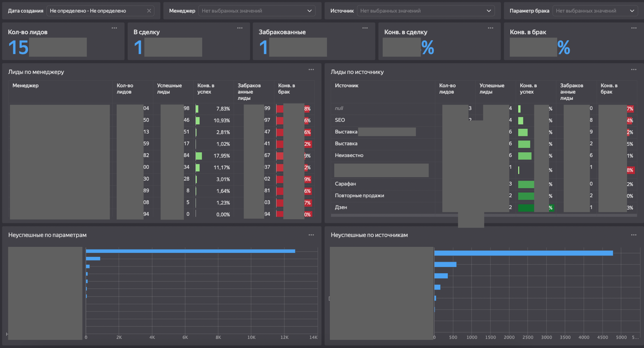644x348 pixels.
Task: Click the longest bar in Неуспешные по источникам
Action: point(524,253)
